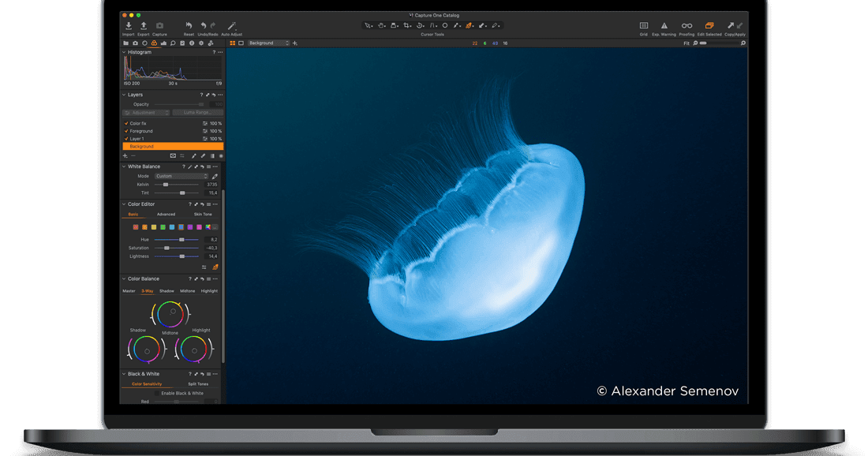Open the Split Tones tab
Viewport: 868px width, 456px height.
[x=198, y=384]
